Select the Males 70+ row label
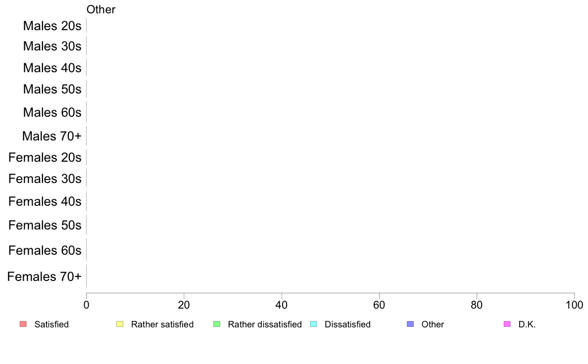 tap(52, 136)
